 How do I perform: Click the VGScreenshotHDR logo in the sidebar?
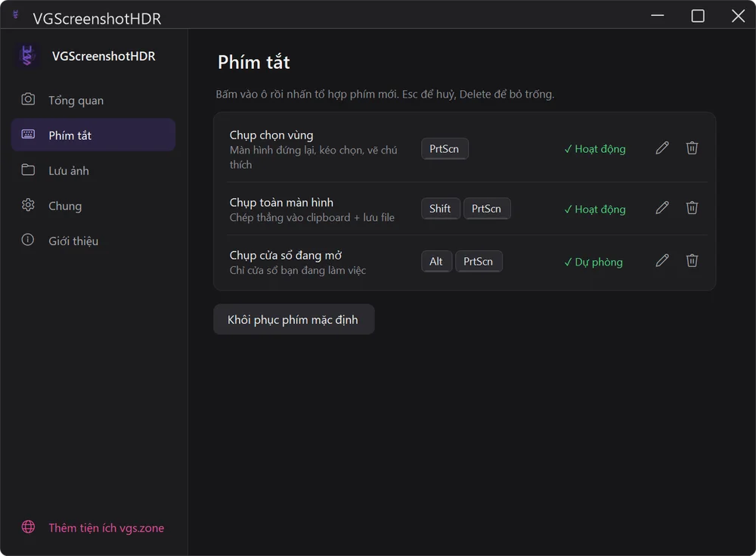[27, 55]
